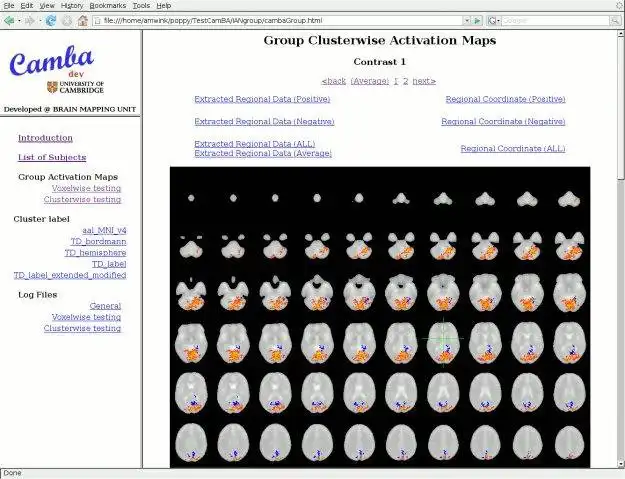
Task: Click the browser Back arrow icon
Action: click(9, 20)
